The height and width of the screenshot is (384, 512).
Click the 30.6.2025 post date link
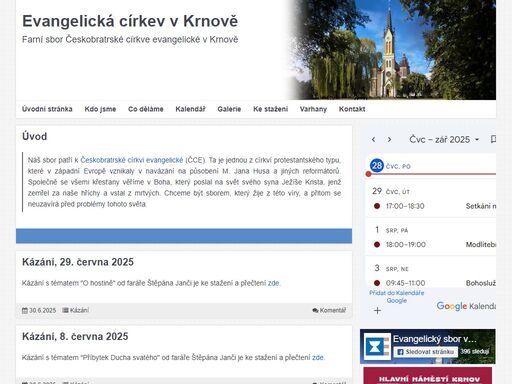(x=42, y=310)
